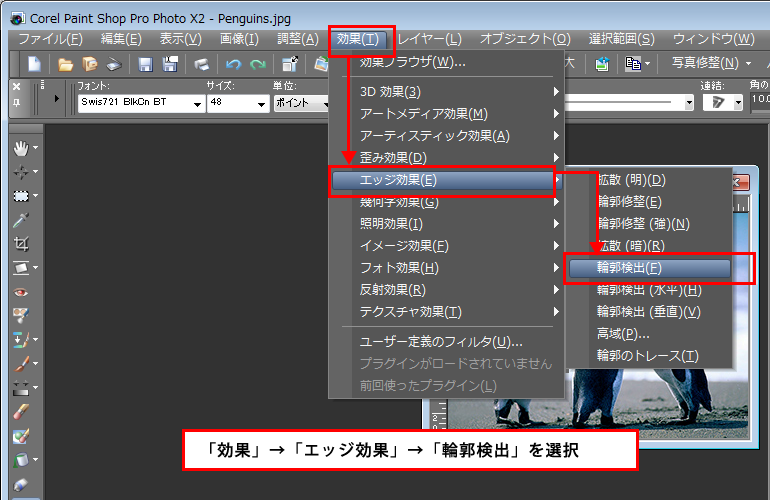Expand 歪み効果(D) submenu
This screenshot has width=770, height=500.
pos(447,158)
